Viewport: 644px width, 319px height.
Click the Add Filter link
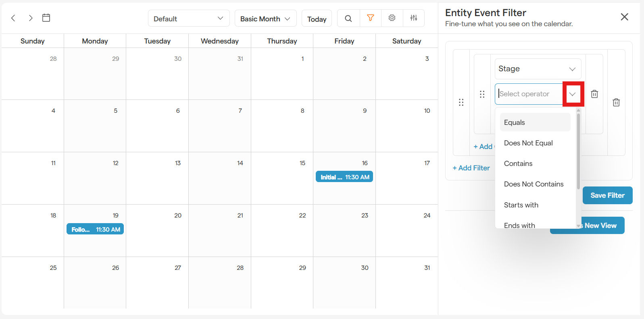(x=471, y=168)
